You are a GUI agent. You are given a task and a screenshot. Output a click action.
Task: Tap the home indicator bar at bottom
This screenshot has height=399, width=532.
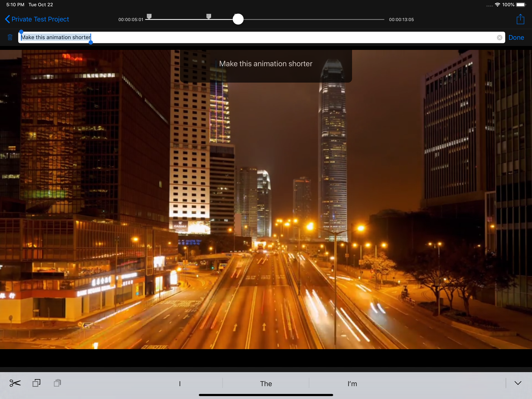click(x=266, y=395)
